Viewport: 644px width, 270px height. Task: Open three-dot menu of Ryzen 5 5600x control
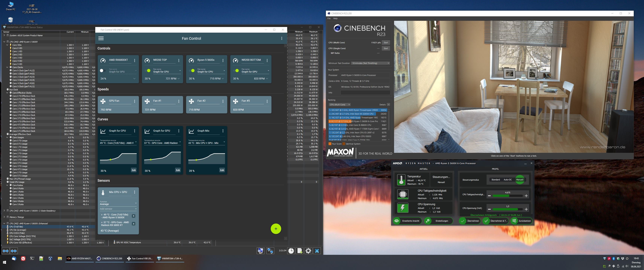223,60
